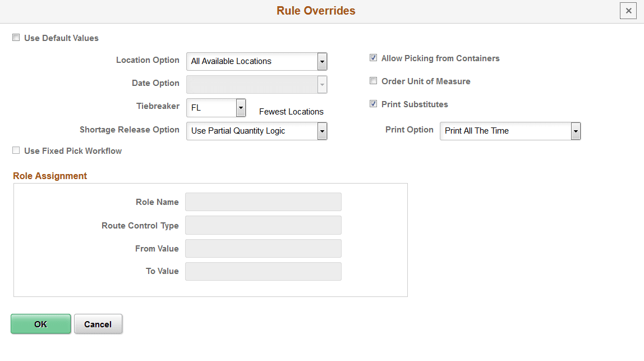Disable the Print Substitutes checkbox
Screen dimensions: 644x361
[x=373, y=103]
